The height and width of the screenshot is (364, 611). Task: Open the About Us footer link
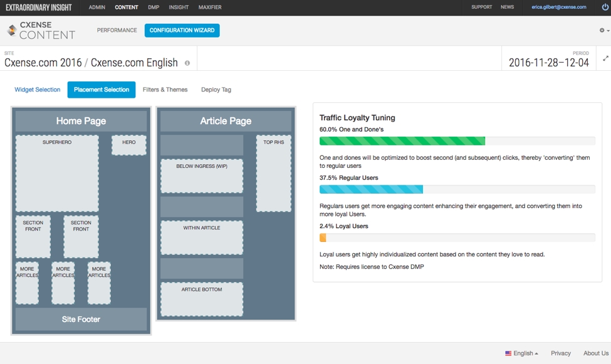(x=596, y=353)
